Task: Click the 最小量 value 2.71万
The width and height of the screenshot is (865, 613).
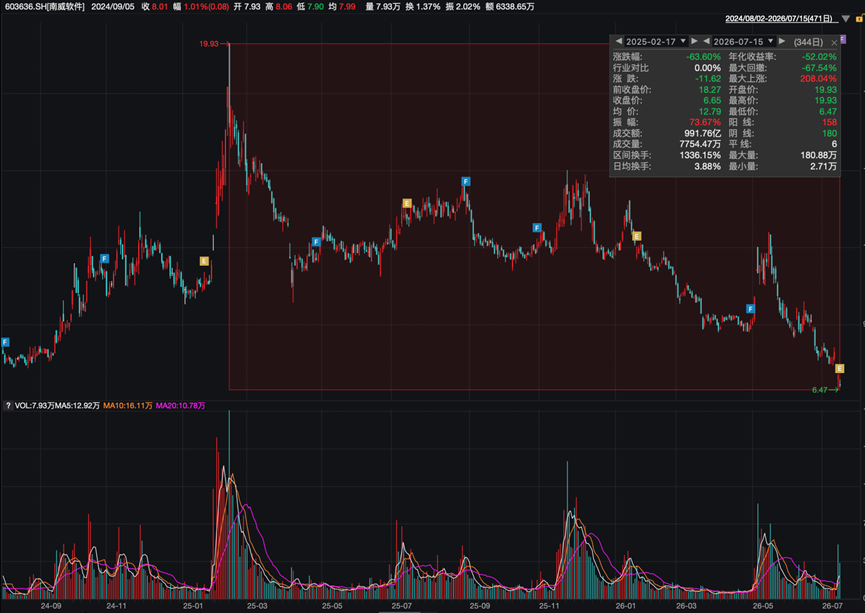Action: click(x=823, y=166)
